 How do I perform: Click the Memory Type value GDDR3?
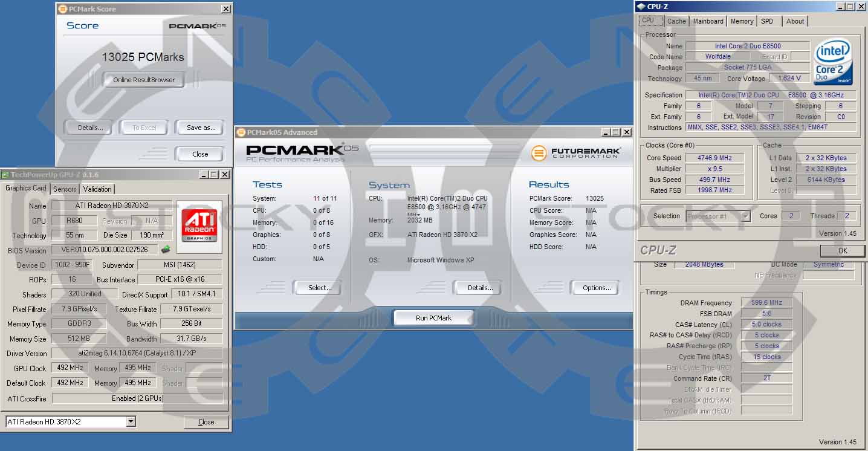(79, 323)
